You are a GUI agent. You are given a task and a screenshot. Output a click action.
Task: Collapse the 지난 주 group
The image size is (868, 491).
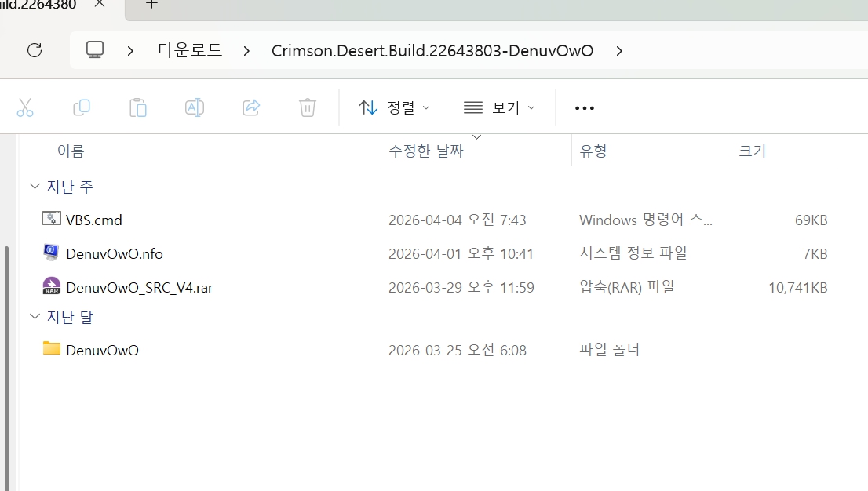coord(35,187)
